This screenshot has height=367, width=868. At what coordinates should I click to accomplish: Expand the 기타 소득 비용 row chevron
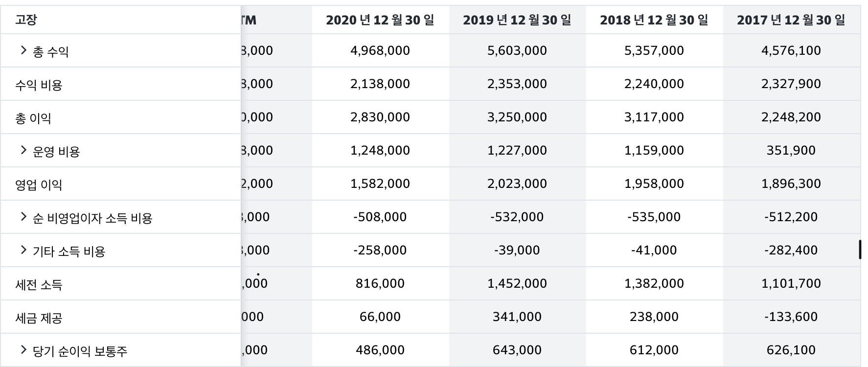coord(23,250)
